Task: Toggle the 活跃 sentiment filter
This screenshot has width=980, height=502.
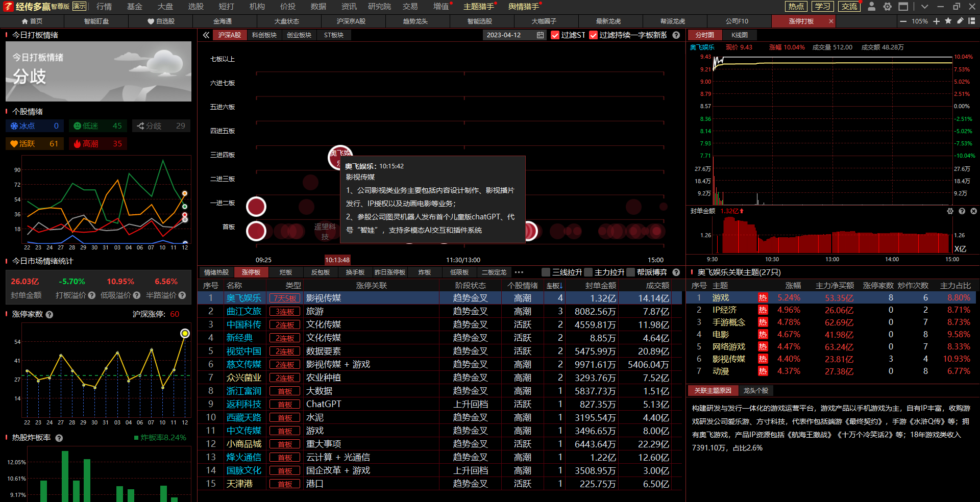Action: 35,143
